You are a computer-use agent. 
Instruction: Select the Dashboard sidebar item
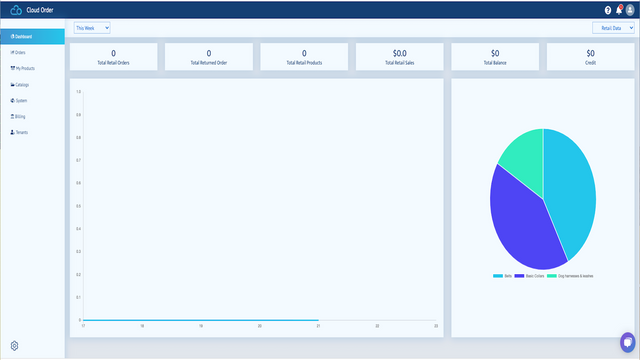[32, 36]
